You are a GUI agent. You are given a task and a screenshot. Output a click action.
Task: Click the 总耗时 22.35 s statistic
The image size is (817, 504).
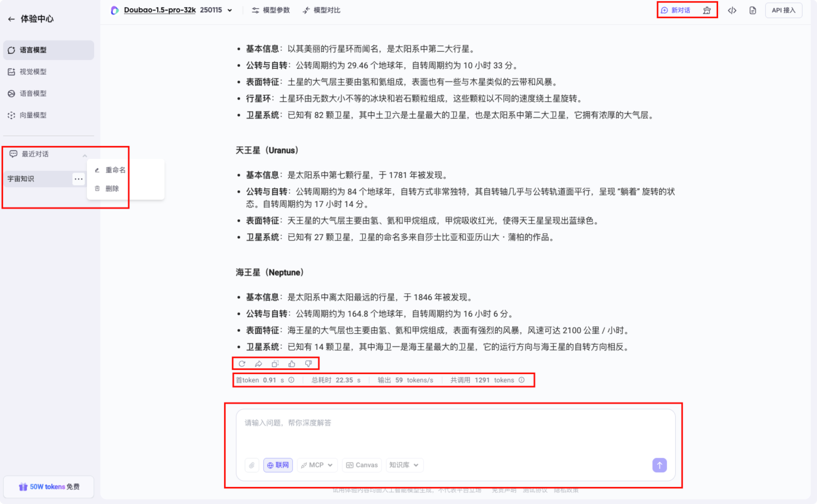pos(336,380)
